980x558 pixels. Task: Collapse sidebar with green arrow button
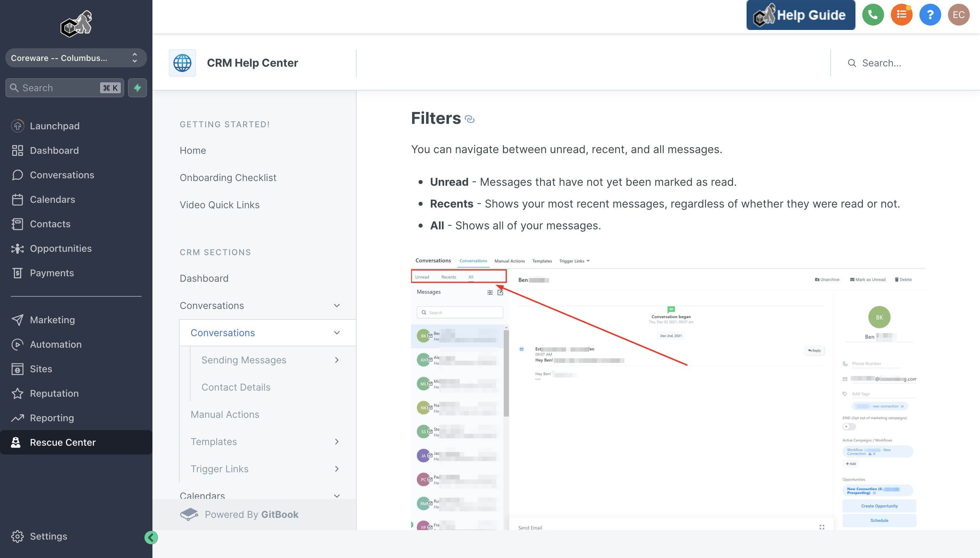(x=151, y=537)
